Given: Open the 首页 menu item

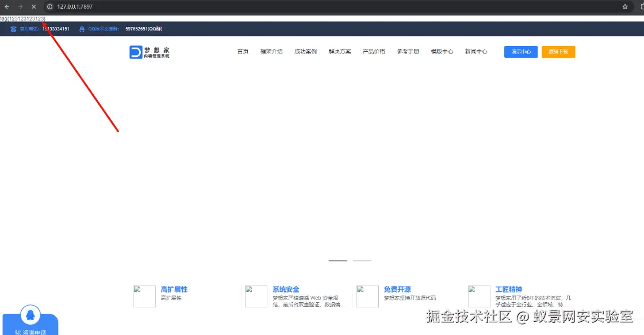Looking at the screenshot, I should 243,52.
